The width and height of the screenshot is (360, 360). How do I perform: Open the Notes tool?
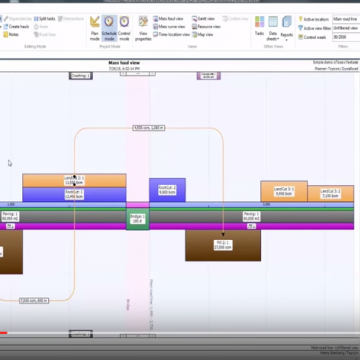pos(11,35)
